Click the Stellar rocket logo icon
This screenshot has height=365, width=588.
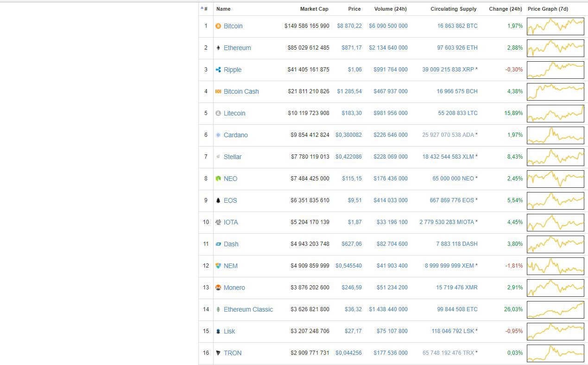pos(218,157)
